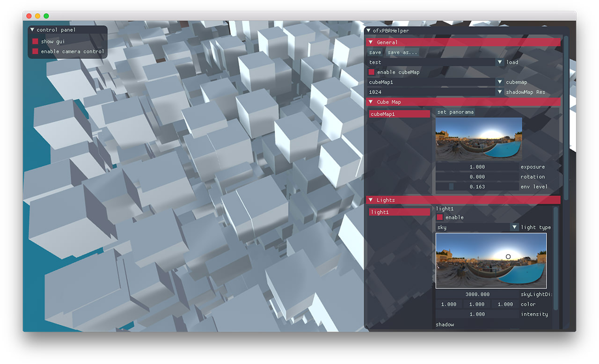Image resolution: width=599 pixels, height=364 pixels.
Task: Click the sky light direction circle marker
Action: tap(508, 256)
